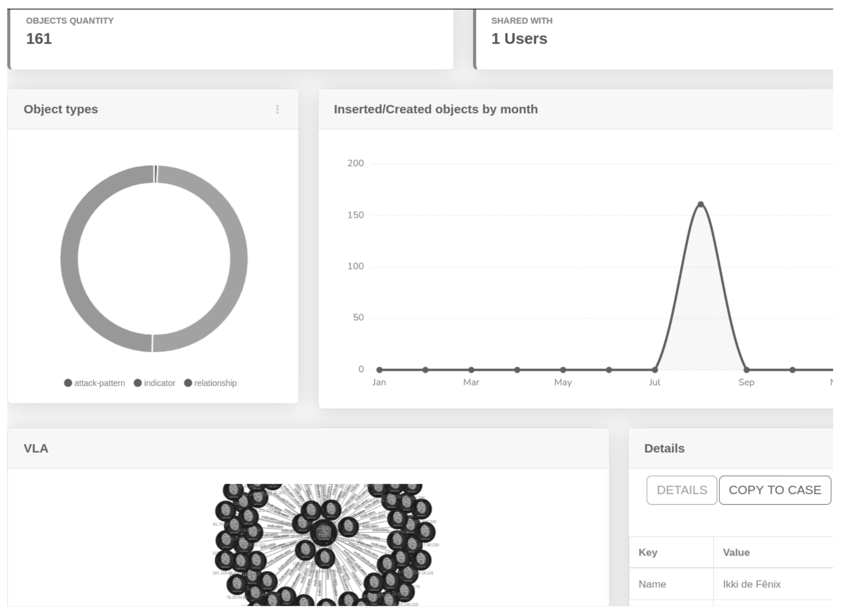The width and height of the screenshot is (850, 616).
Task: Click the August peak data point
Action: (x=700, y=205)
